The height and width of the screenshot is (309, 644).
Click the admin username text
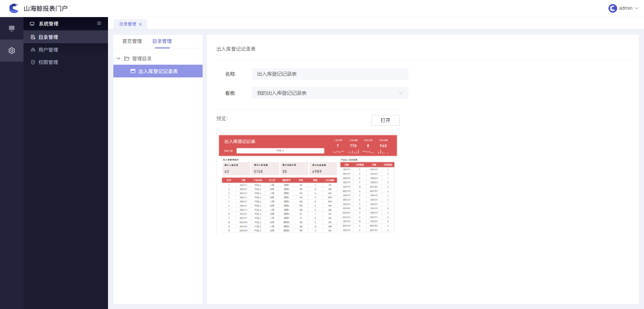point(626,8)
